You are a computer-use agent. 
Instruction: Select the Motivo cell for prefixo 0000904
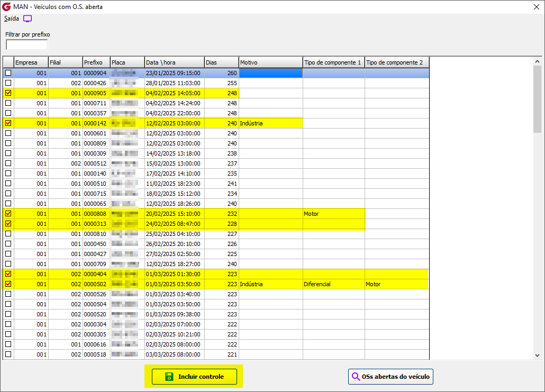coord(271,73)
